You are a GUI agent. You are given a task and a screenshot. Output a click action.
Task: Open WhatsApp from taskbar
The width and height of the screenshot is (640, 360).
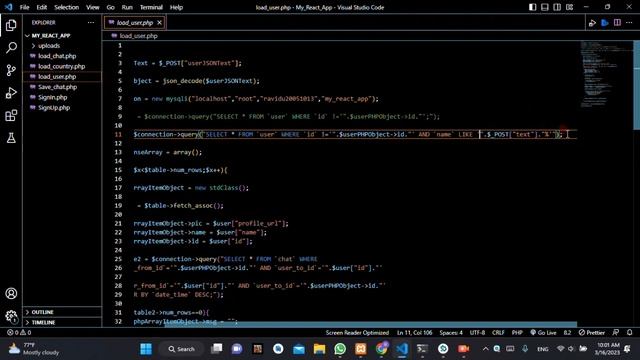coord(340,349)
